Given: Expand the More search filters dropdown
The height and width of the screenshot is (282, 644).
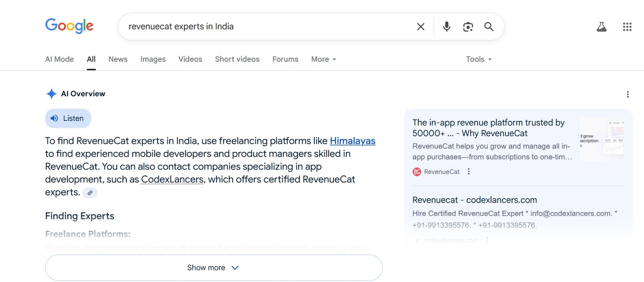Looking at the screenshot, I should point(323,59).
